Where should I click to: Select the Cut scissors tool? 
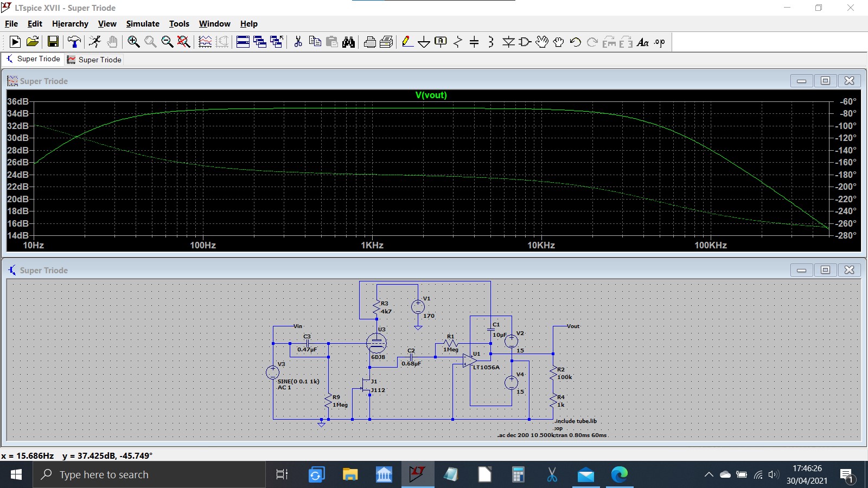[298, 42]
